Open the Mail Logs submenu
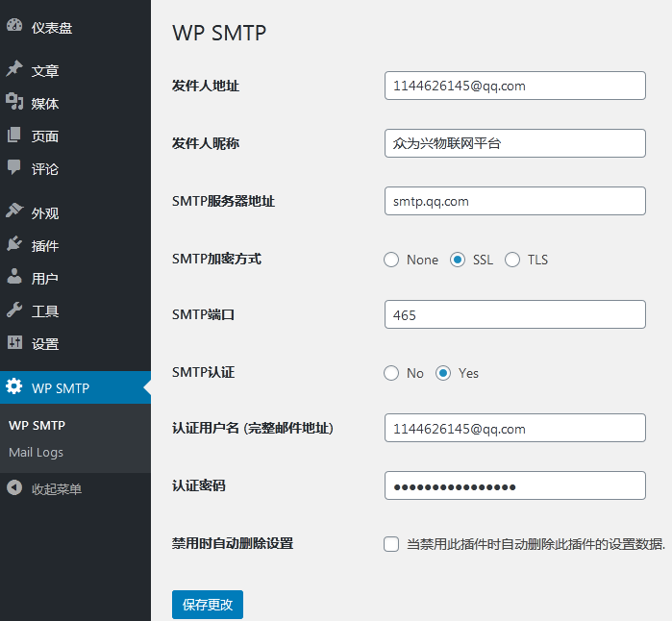The width and height of the screenshot is (672, 621). click(x=36, y=453)
